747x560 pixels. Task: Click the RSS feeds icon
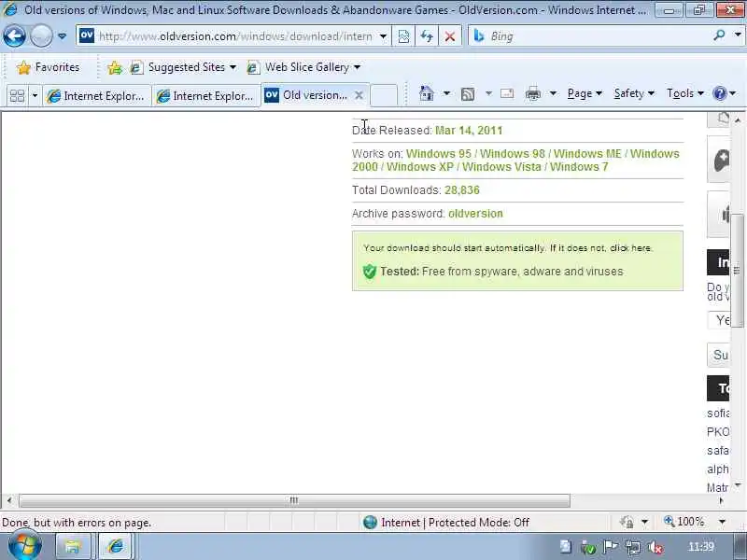468,94
